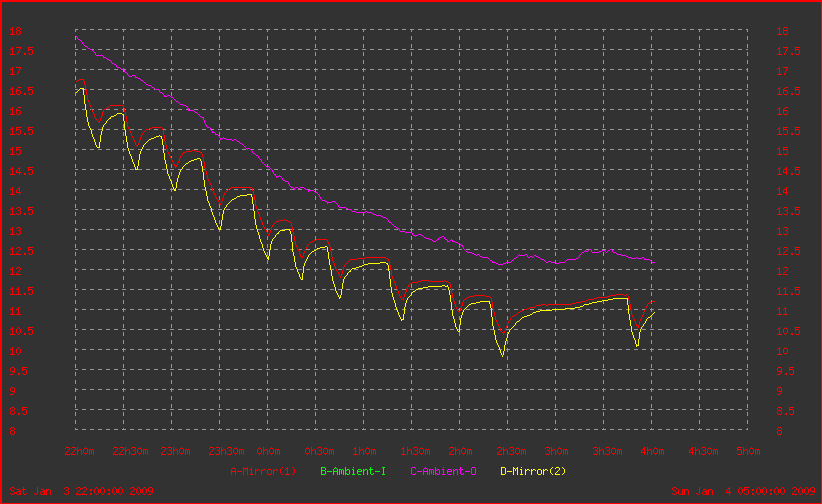Select the 4h0m time axis label
This screenshot has height=504, width=822.
(x=652, y=451)
